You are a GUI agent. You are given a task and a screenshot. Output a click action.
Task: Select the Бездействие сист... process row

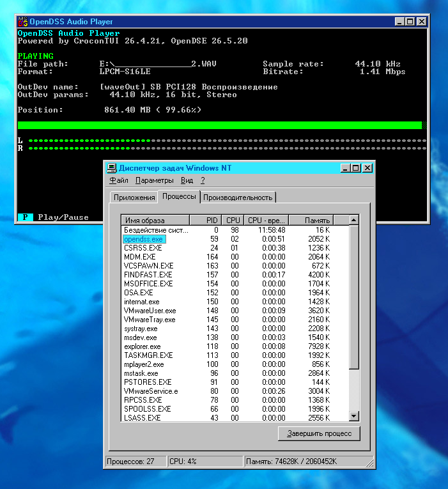pyautogui.click(x=235, y=230)
